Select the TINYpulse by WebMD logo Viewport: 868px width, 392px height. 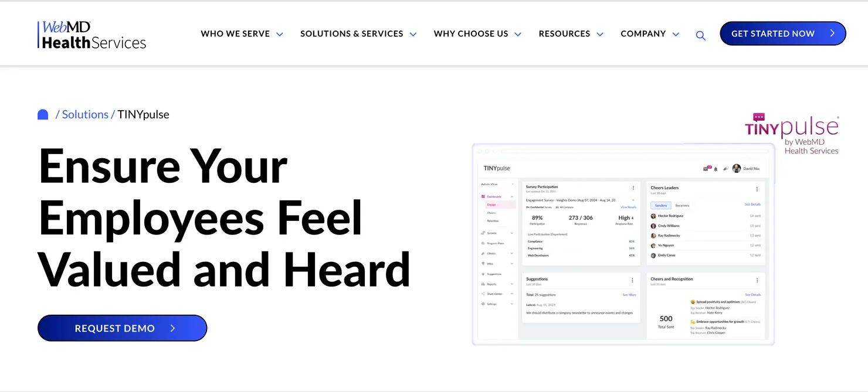[x=792, y=134]
